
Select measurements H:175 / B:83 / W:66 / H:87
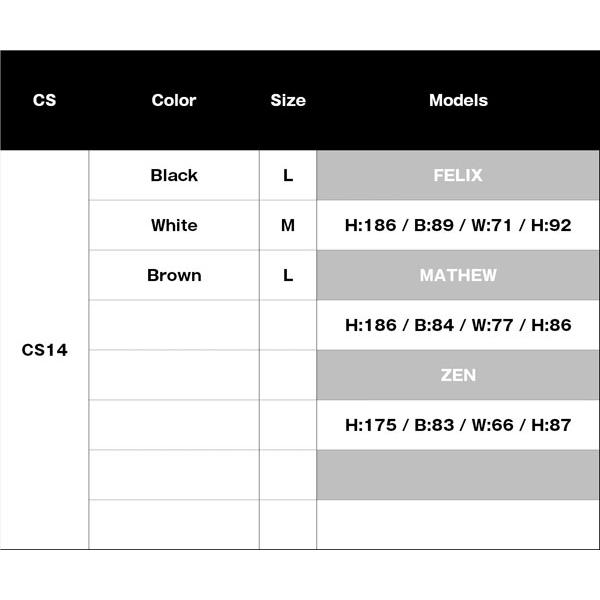(458, 425)
